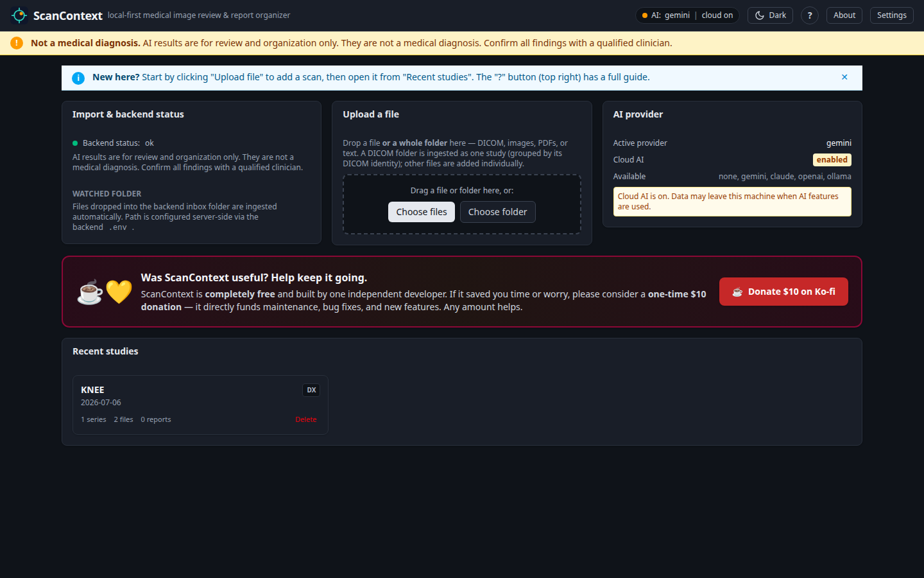This screenshot has height=578, width=924.
Task: Click the 1 series count on KNEE
Action: pos(94,419)
